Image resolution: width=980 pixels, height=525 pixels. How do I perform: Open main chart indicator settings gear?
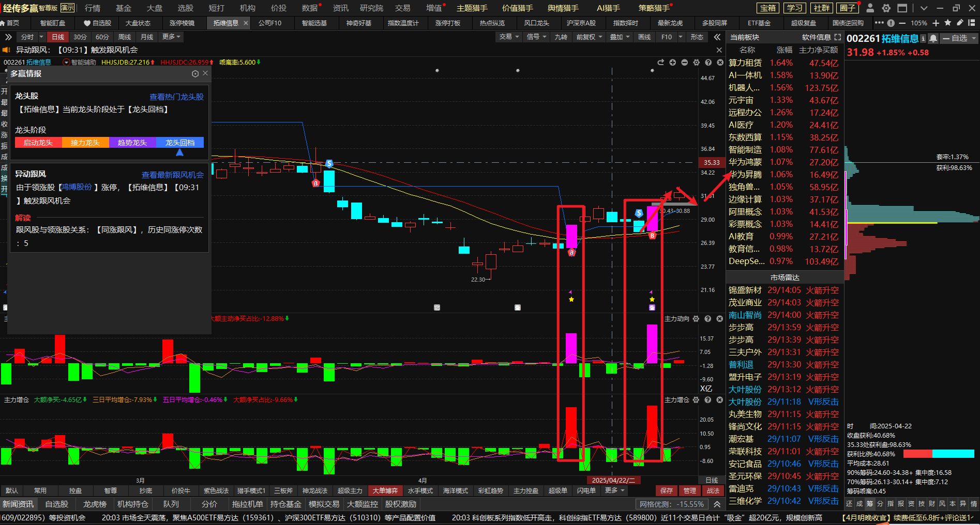click(696, 63)
